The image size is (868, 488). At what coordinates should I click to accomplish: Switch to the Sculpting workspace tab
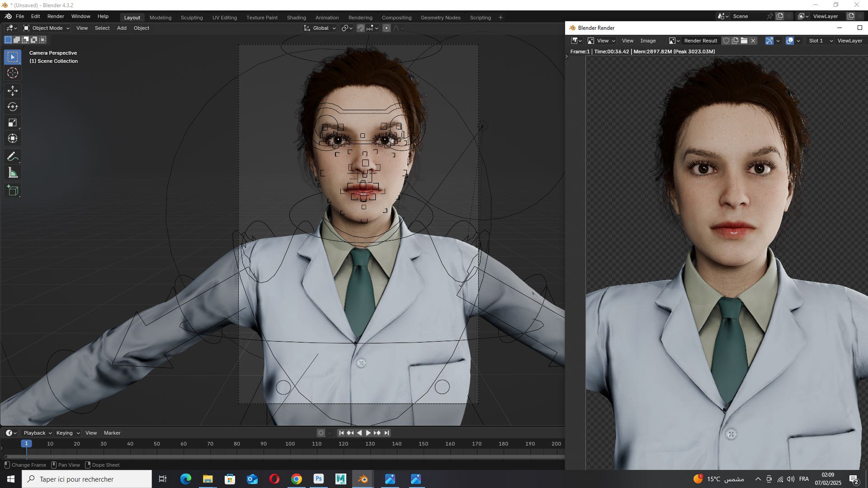pyautogui.click(x=192, y=18)
